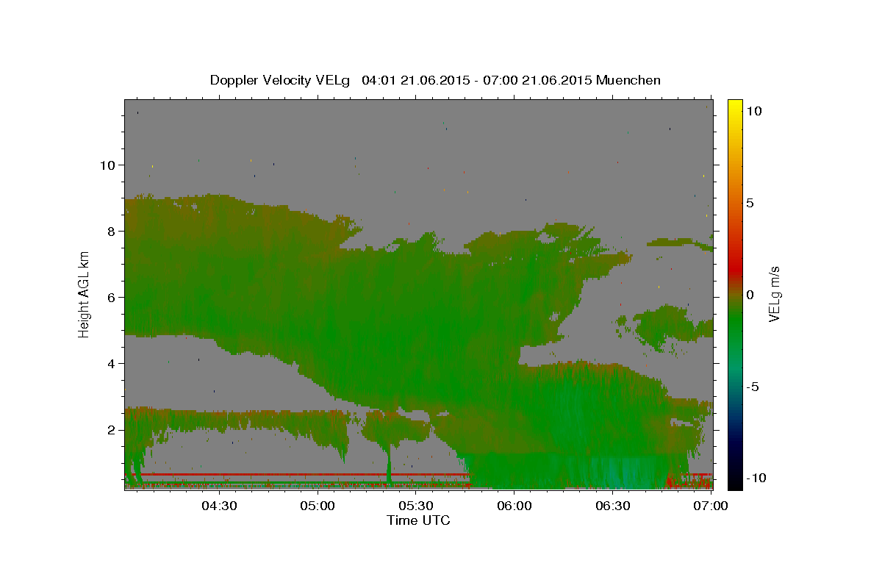Select height tick label 2
882x588 pixels.
[x=112, y=430]
